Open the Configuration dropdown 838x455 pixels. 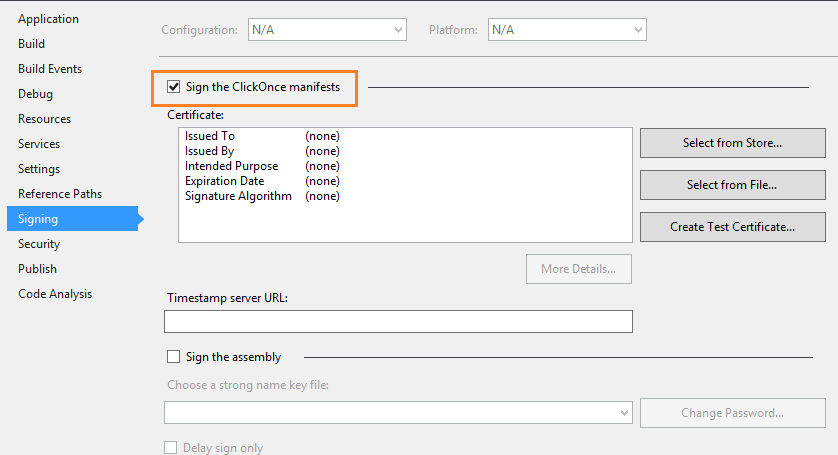coord(327,30)
